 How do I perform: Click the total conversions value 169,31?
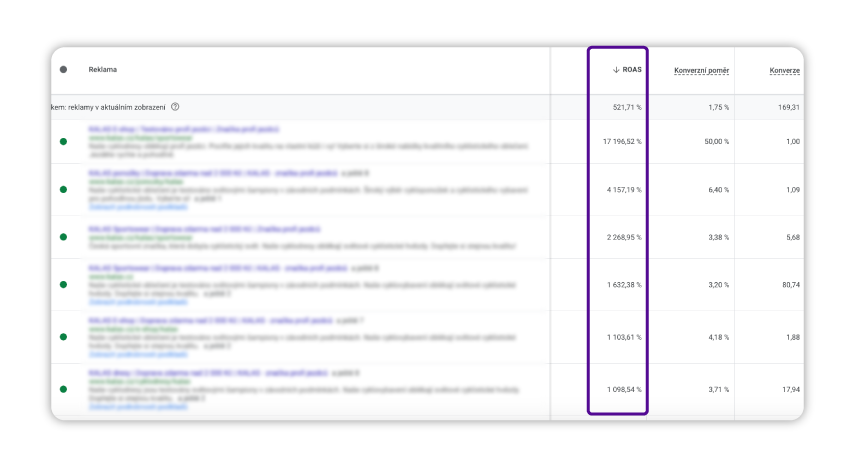coord(787,106)
